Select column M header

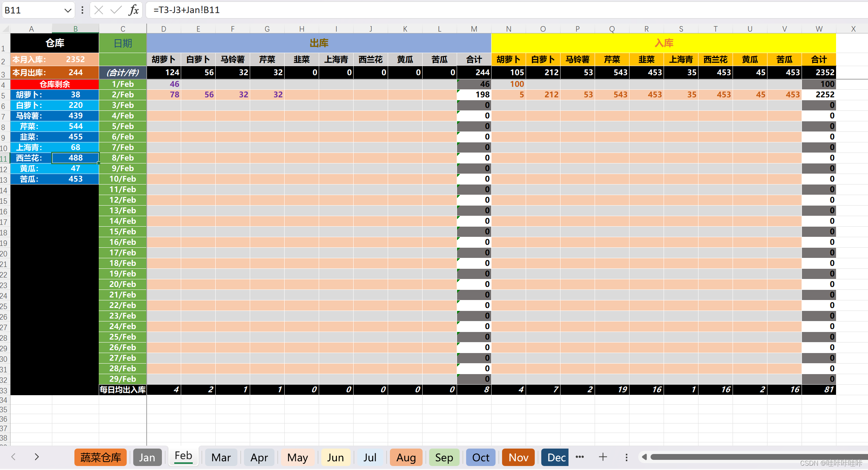click(x=474, y=29)
